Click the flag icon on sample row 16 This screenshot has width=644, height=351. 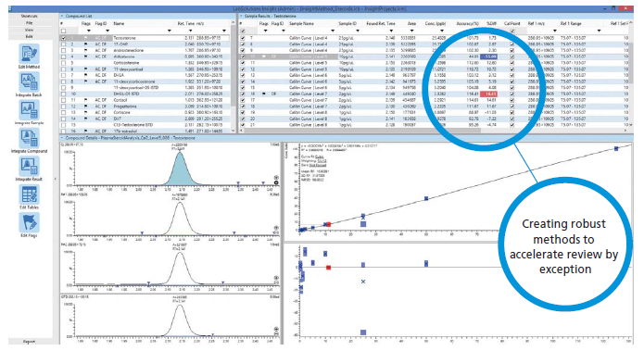tap(264, 94)
